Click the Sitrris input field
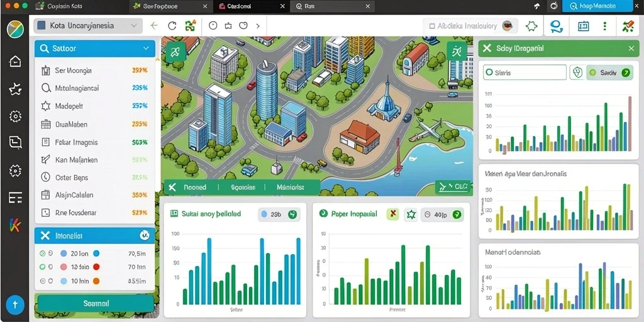Viewport: 644px width, 322px height. (525, 73)
